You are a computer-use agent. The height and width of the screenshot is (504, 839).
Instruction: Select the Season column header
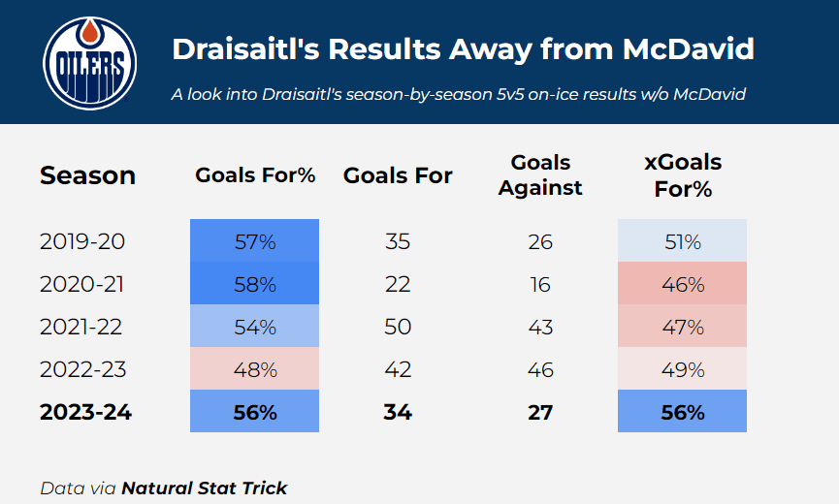click(x=87, y=175)
